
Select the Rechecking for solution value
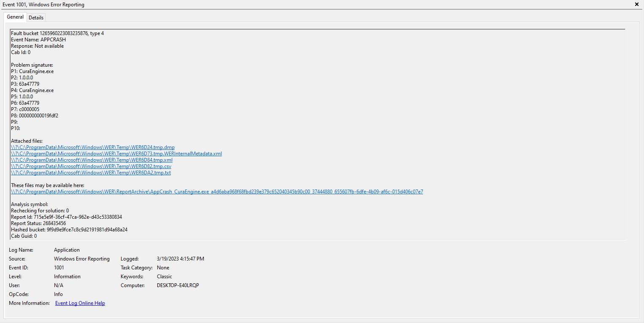(67, 210)
